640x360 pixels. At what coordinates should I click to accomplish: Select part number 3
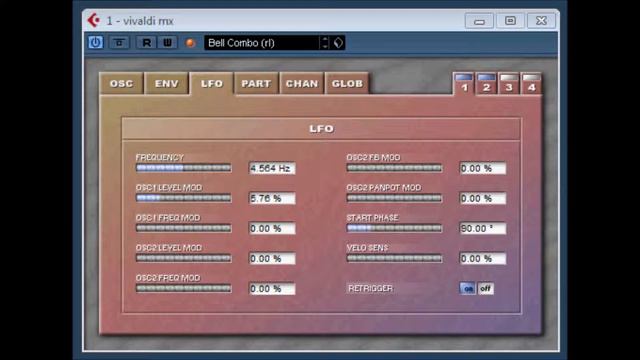[509, 84]
